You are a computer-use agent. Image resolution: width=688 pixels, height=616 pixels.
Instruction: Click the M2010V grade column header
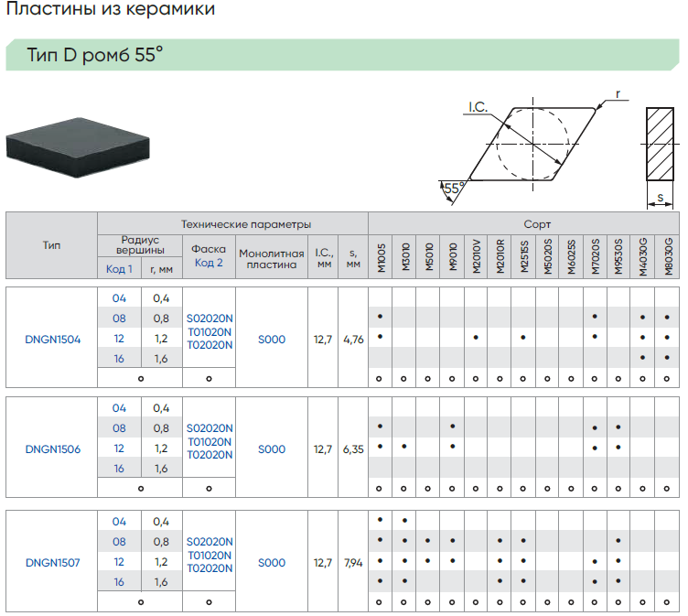[477, 256]
